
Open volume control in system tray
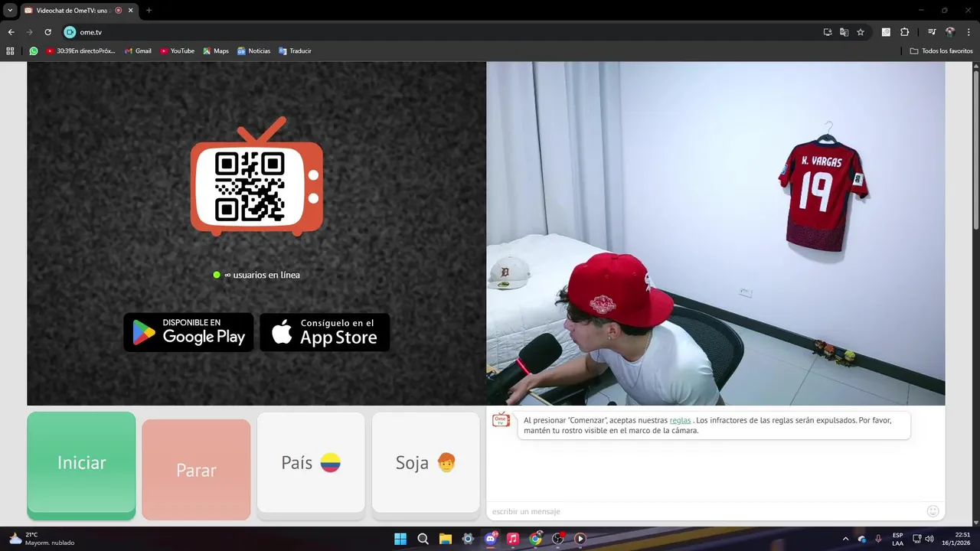coord(929,539)
